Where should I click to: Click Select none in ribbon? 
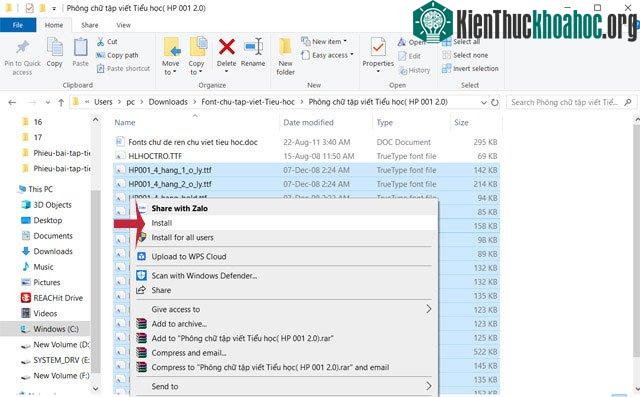click(x=465, y=55)
